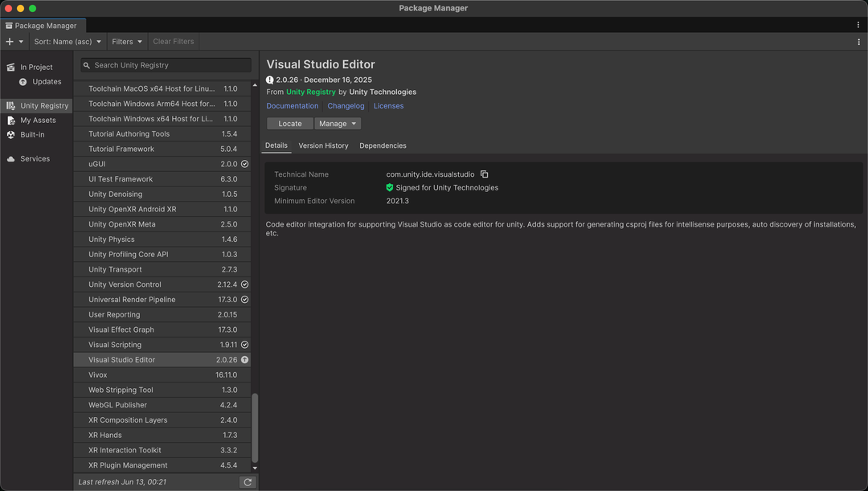Select the XR Interaction Toolkit package
The width and height of the screenshot is (868, 491).
162,450
